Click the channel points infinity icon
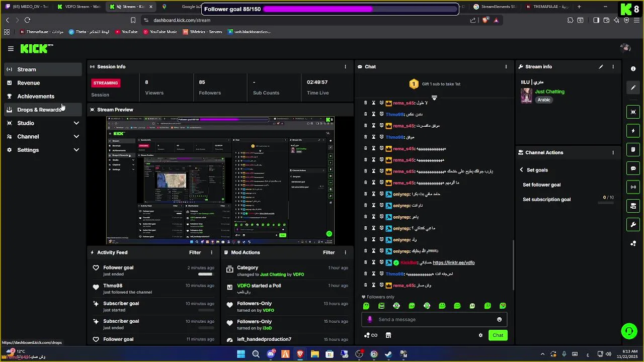 (371, 335)
